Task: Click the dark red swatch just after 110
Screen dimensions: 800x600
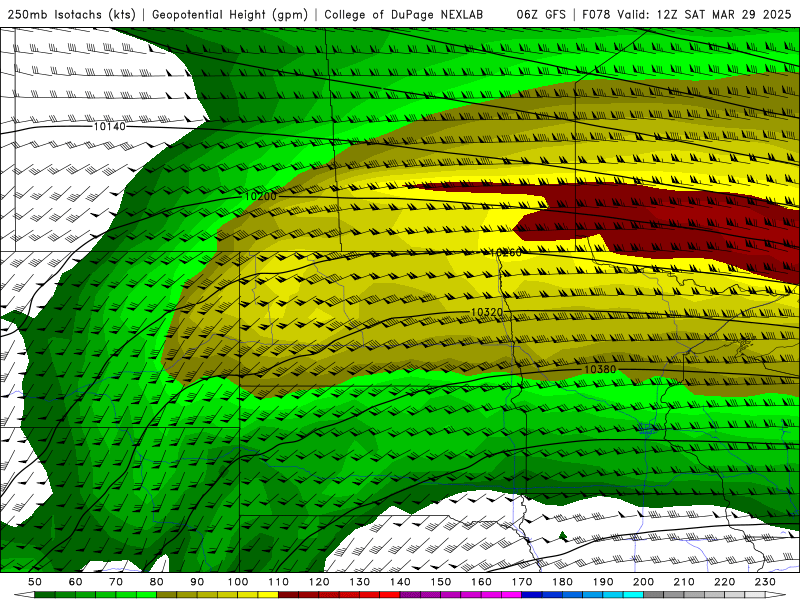Action: coord(288,595)
